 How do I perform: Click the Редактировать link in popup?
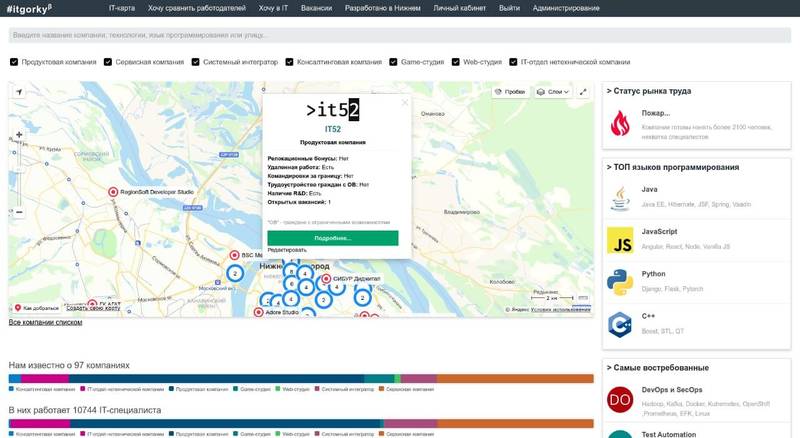coord(287,250)
